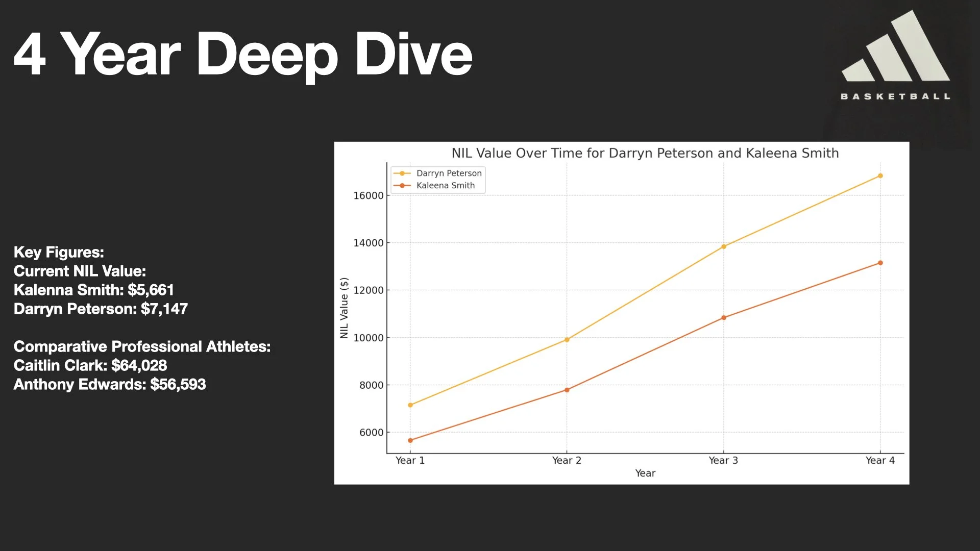Click Darryn Peterson's Year 4 data point
The height and width of the screenshot is (551, 980).
tap(880, 176)
